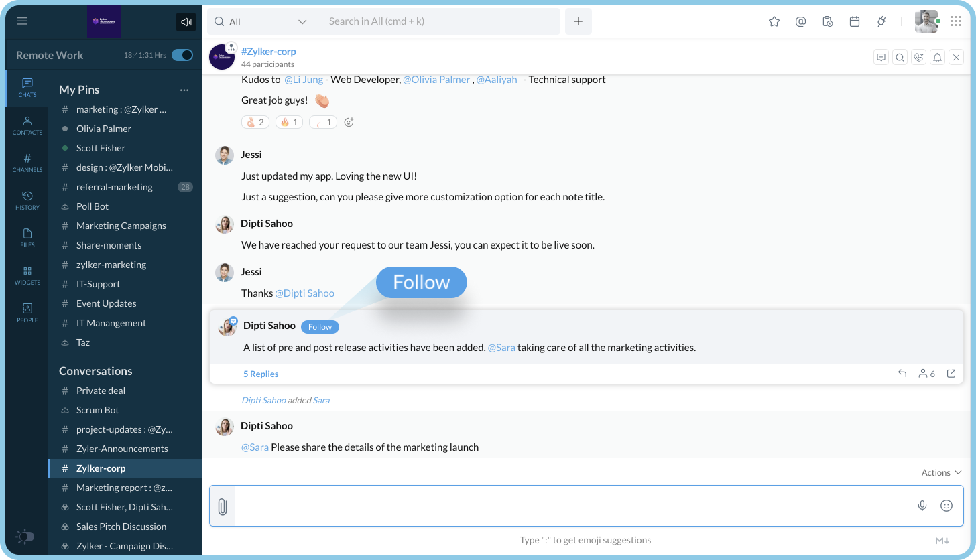Open the Actions dropdown
976x560 pixels.
[x=941, y=472]
